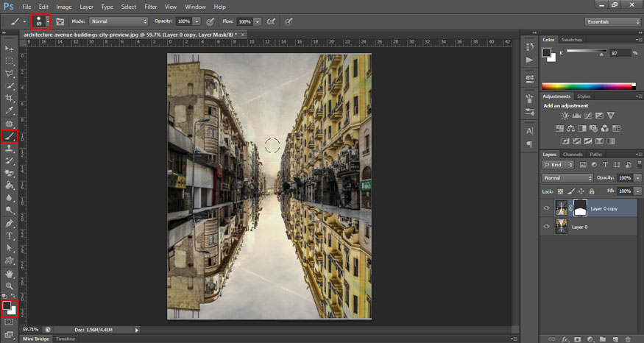Open the brush preset picker arrow
The image size is (644, 343).
48,21
